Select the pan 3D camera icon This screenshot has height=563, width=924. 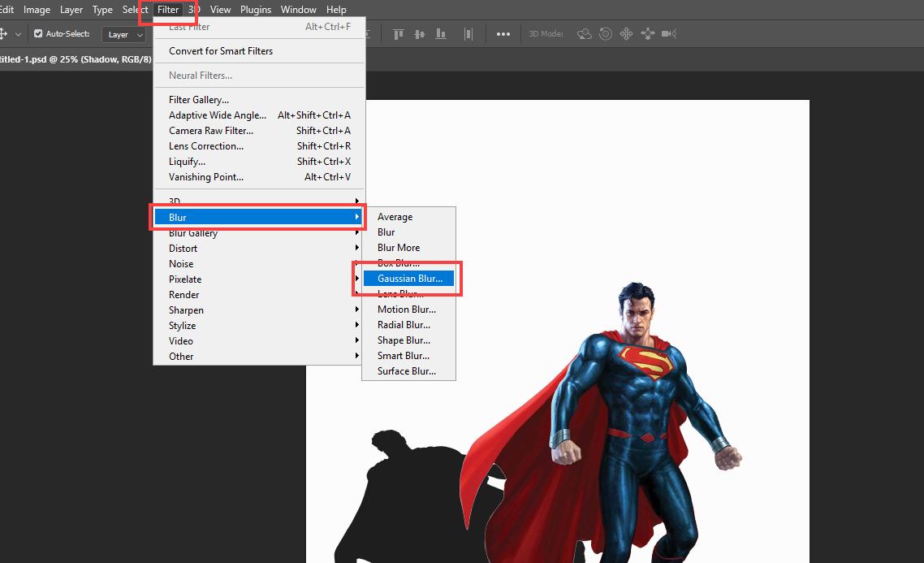pyautogui.click(x=625, y=34)
